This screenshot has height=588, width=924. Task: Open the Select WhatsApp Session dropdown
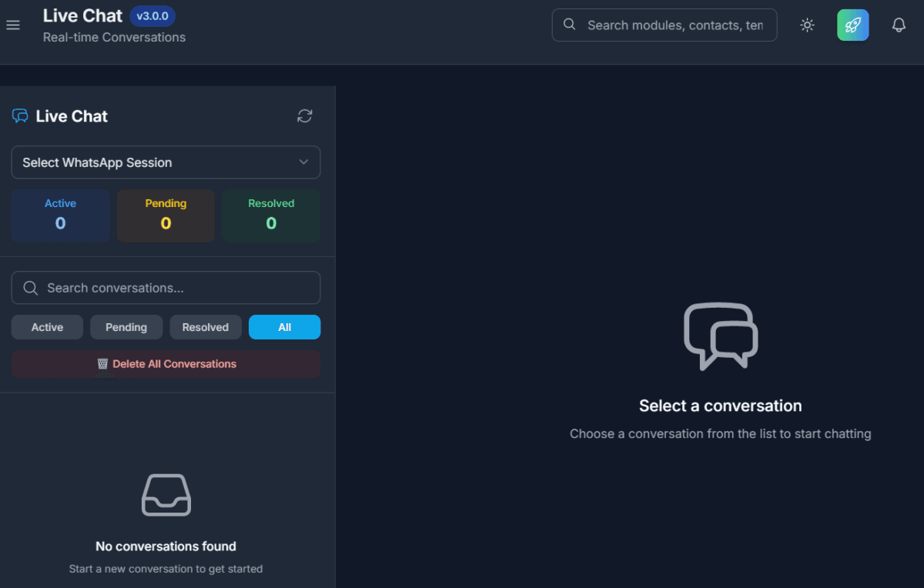point(166,162)
